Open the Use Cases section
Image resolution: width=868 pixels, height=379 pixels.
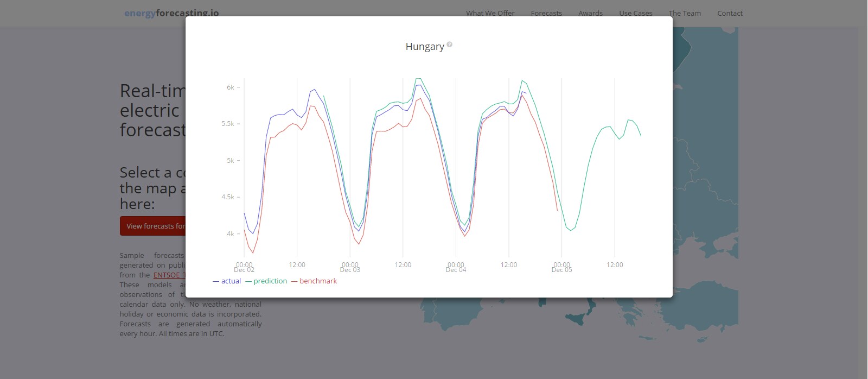636,13
